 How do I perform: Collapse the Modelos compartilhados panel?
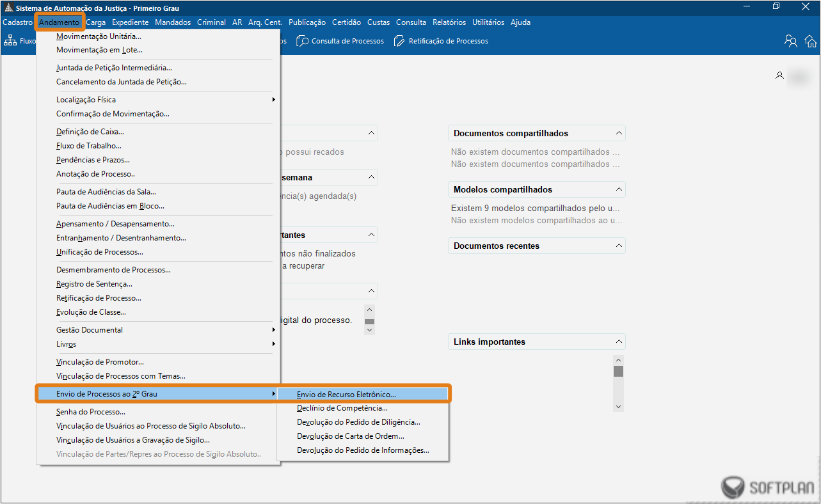click(618, 189)
